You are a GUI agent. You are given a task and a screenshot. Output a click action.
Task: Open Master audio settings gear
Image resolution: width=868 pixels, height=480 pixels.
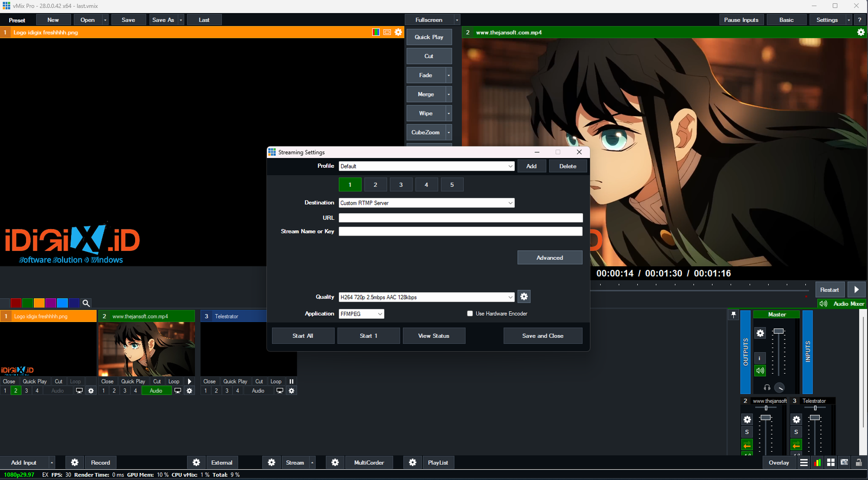760,333
